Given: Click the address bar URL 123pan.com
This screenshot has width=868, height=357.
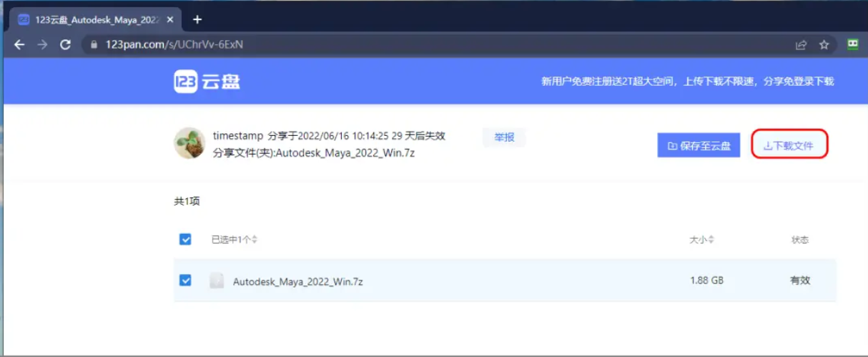Looking at the screenshot, I should 174,44.
